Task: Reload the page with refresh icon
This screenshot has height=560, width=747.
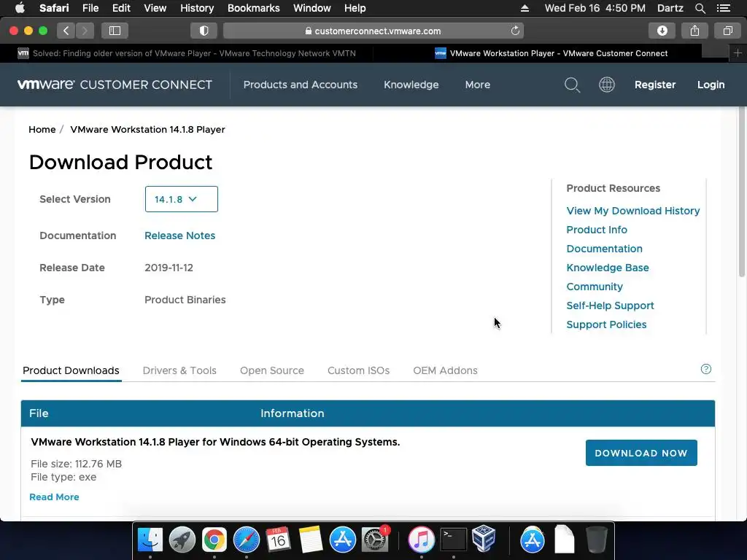Action: point(515,31)
